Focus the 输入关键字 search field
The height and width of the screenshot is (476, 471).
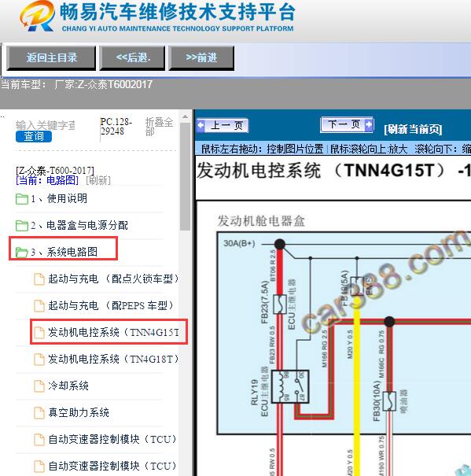tap(46, 125)
